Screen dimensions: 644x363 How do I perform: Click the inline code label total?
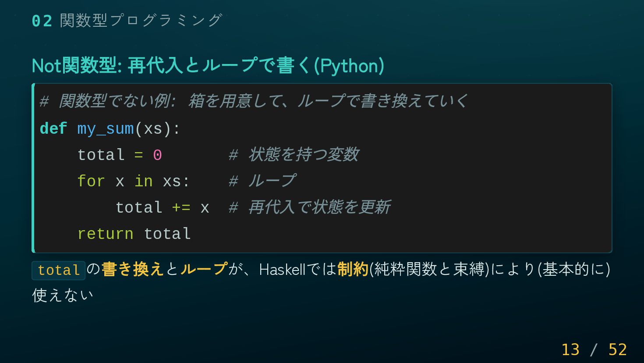tap(58, 270)
